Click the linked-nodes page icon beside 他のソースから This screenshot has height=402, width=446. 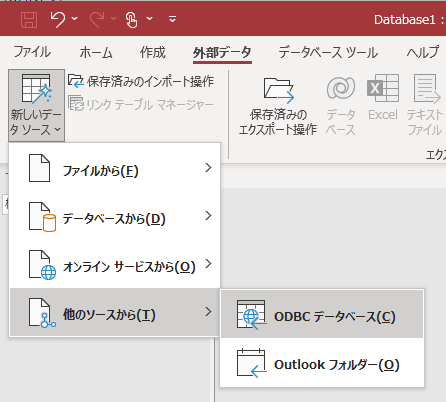pyautogui.click(x=42, y=313)
